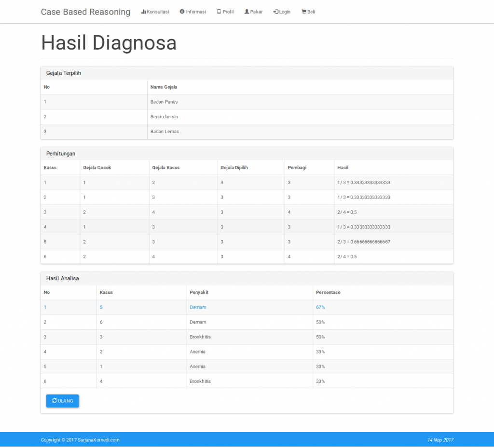Open the Profil navigation item
Screen dimensions: 494x448
pos(225,12)
